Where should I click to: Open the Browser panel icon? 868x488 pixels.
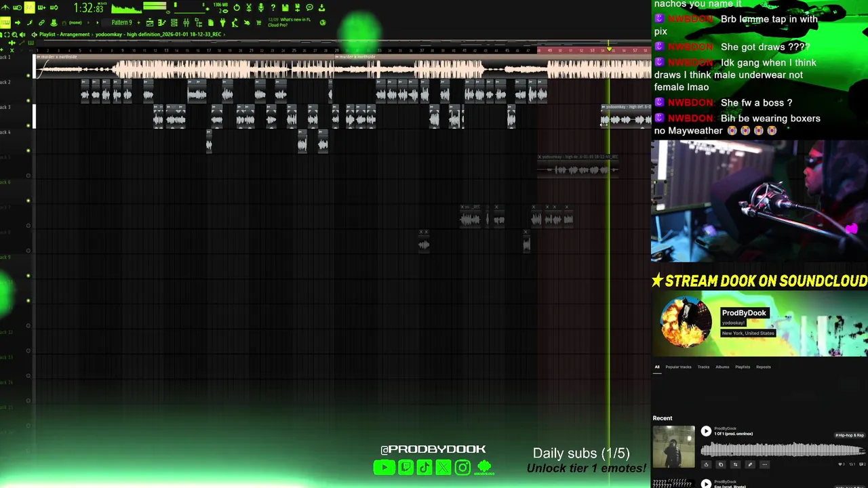point(199,22)
